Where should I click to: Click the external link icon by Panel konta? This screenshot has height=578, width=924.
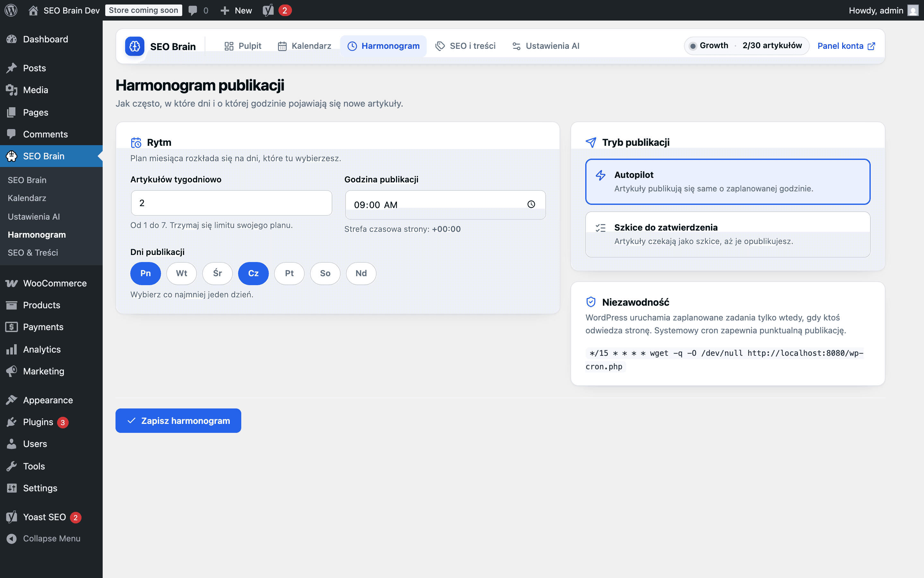(x=872, y=46)
